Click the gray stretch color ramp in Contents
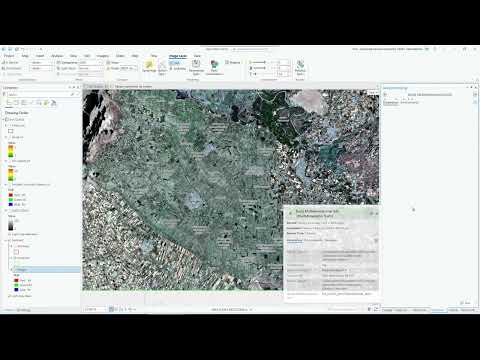 [11, 224]
